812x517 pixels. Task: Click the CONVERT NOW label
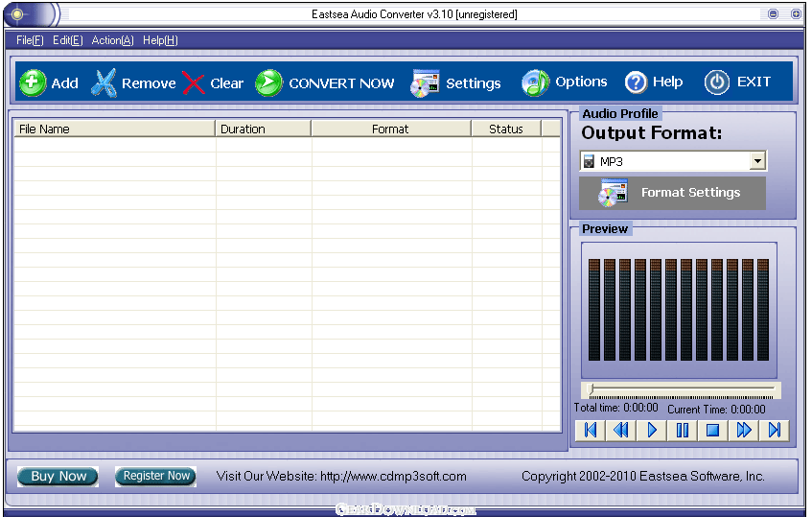(x=342, y=83)
